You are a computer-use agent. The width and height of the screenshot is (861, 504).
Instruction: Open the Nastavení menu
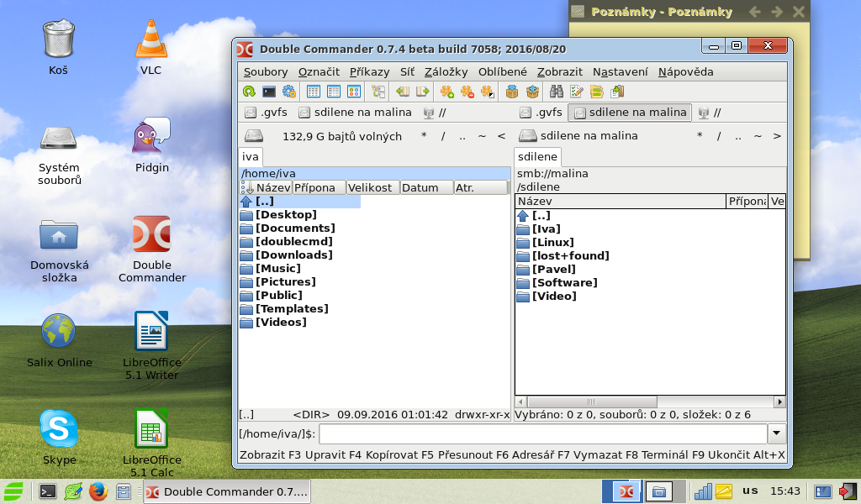point(620,71)
